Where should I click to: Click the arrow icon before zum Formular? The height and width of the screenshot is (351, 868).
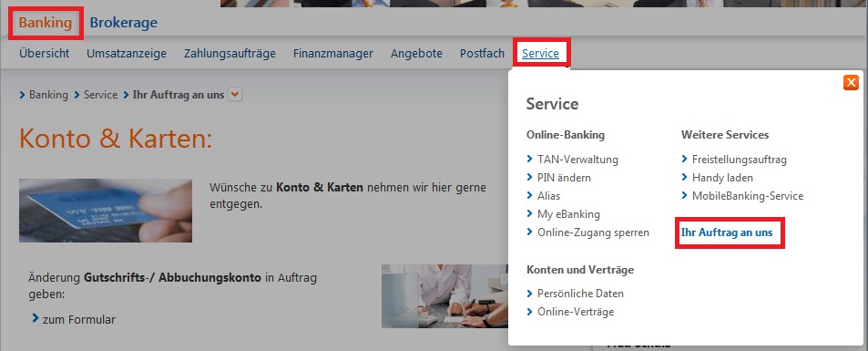(x=36, y=318)
